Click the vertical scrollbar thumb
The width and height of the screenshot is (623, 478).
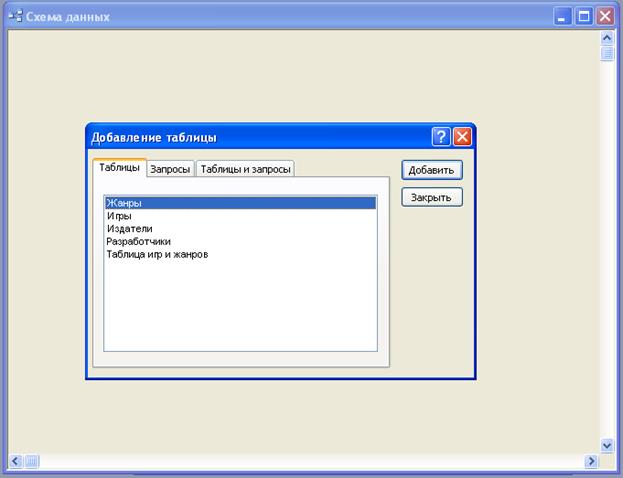click(x=606, y=54)
